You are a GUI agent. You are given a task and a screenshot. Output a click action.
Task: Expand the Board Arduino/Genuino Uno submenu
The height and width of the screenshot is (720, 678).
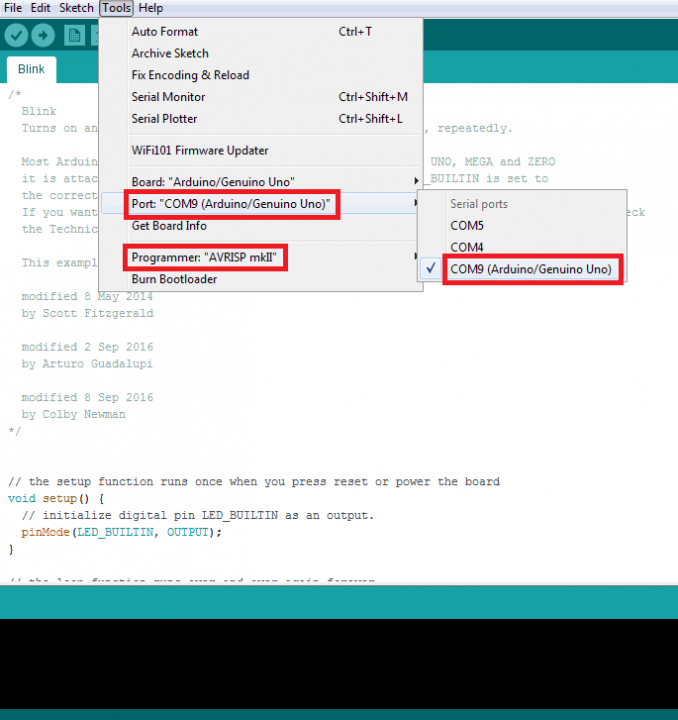[261, 182]
